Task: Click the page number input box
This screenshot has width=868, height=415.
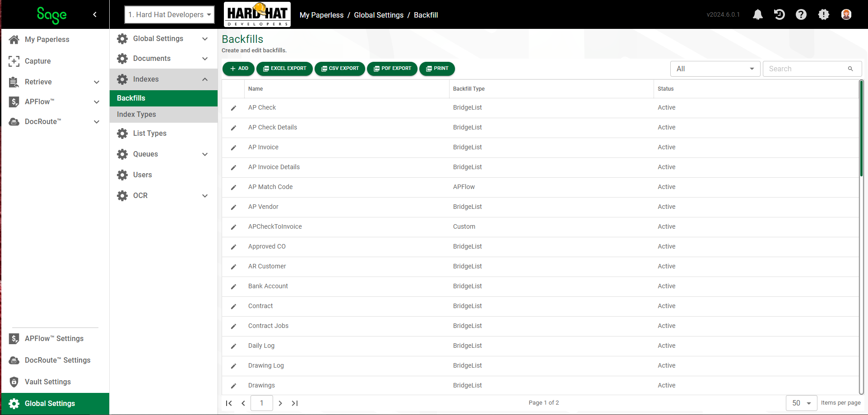Action: point(262,403)
